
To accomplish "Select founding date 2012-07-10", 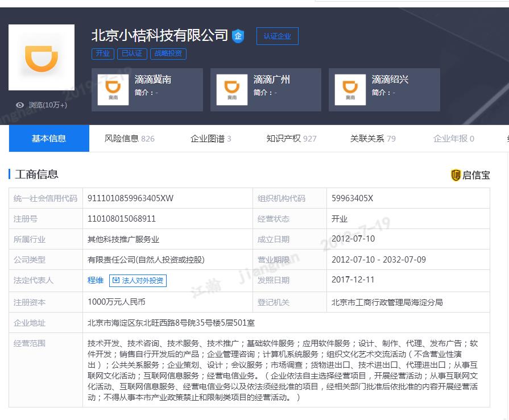I will [x=353, y=239].
